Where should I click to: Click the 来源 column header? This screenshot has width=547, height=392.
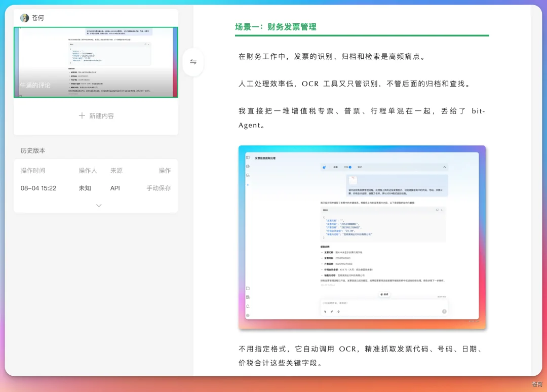[x=116, y=171]
